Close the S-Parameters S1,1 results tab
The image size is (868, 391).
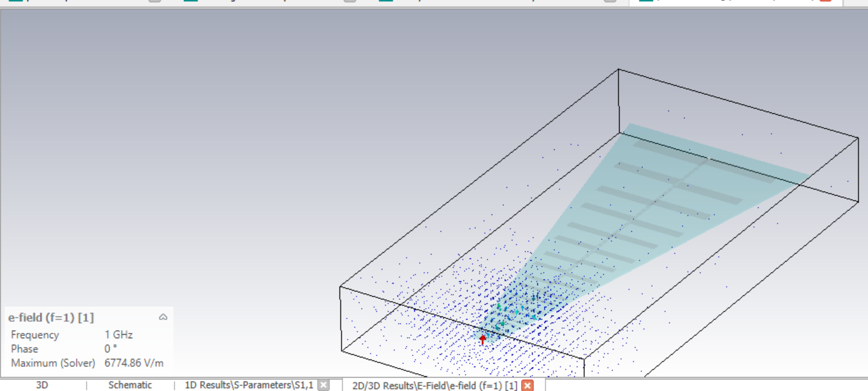324,385
